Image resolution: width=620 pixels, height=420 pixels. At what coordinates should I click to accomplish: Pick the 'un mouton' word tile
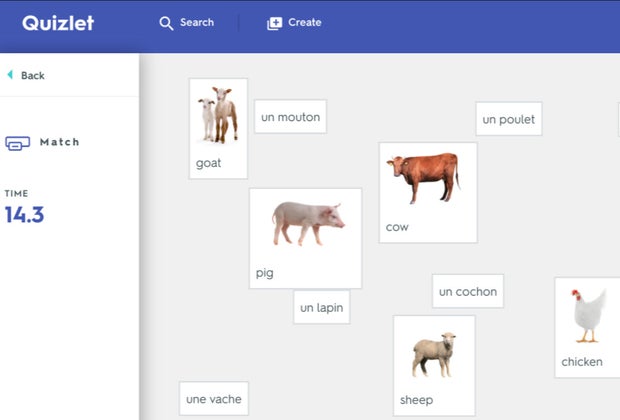pos(290,117)
